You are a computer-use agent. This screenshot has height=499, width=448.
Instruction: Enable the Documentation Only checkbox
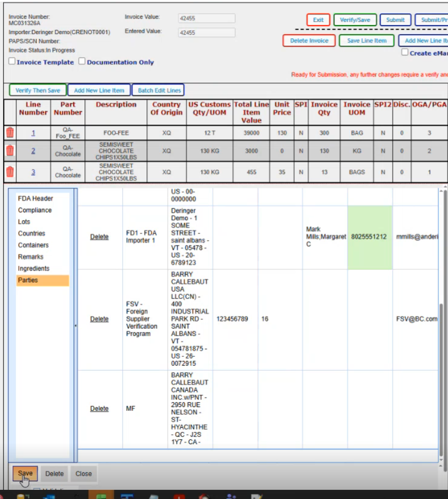pyautogui.click(x=83, y=62)
